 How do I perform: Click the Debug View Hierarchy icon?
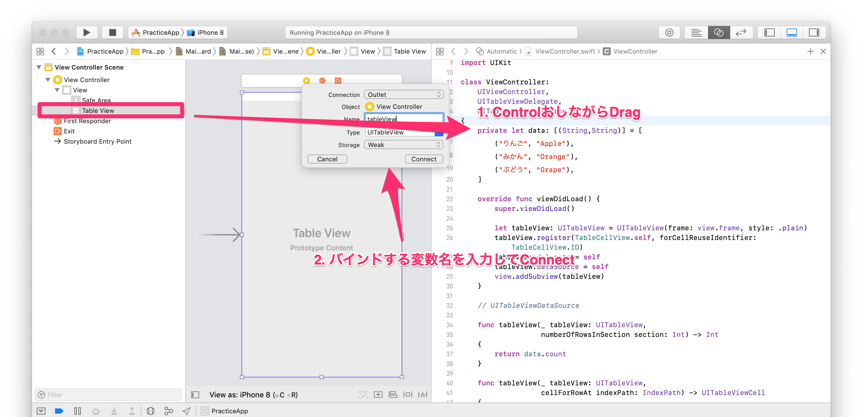click(150, 411)
